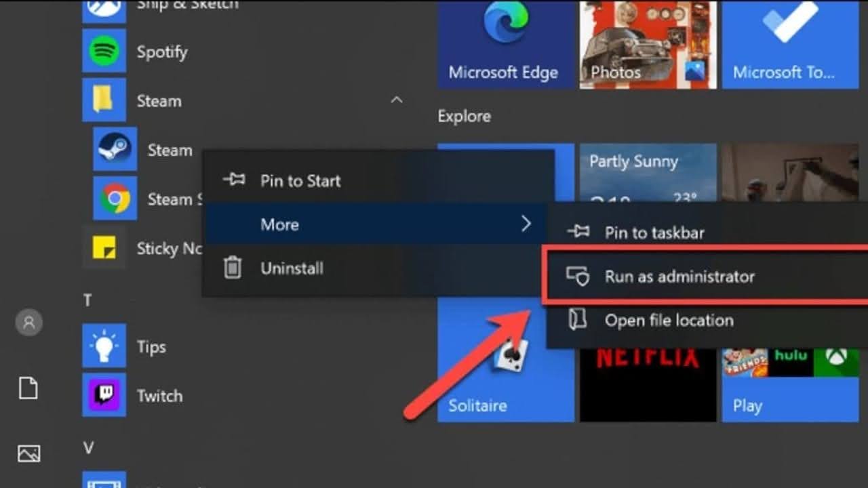The width and height of the screenshot is (868, 488).
Task: Jump to the letter T section header
Action: coord(87,300)
